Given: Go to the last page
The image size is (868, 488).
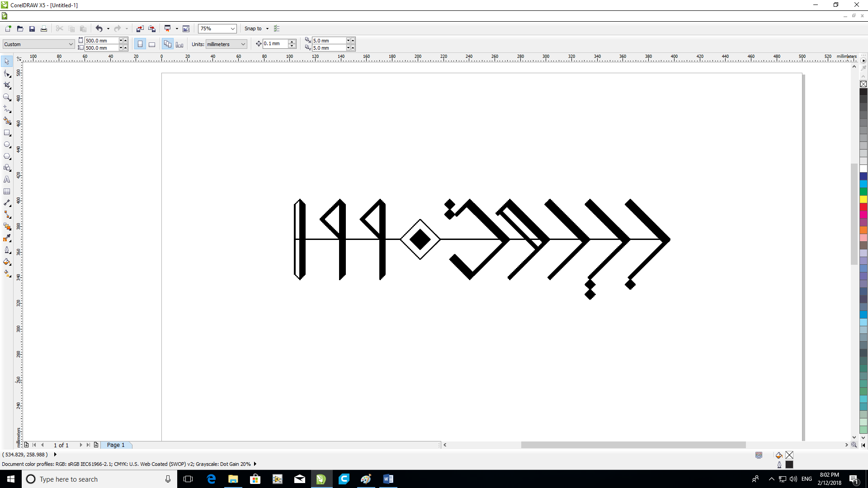Looking at the screenshot, I should [88, 445].
